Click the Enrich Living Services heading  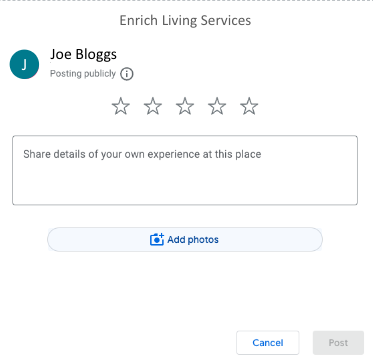tap(185, 20)
